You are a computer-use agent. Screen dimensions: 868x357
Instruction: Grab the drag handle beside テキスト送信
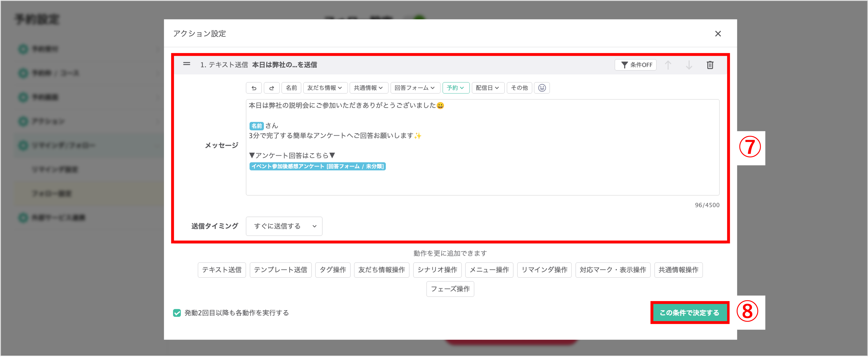187,64
